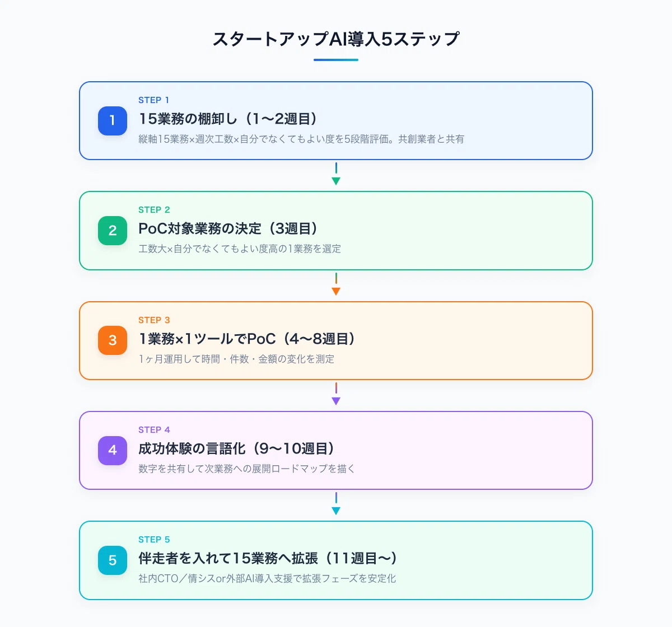Click the STEP 1 label

(x=153, y=100)
